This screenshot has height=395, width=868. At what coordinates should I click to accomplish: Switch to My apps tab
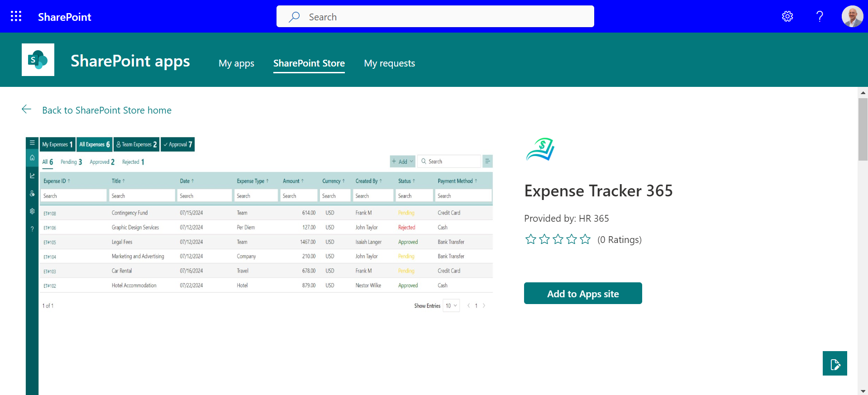(236, 63)
